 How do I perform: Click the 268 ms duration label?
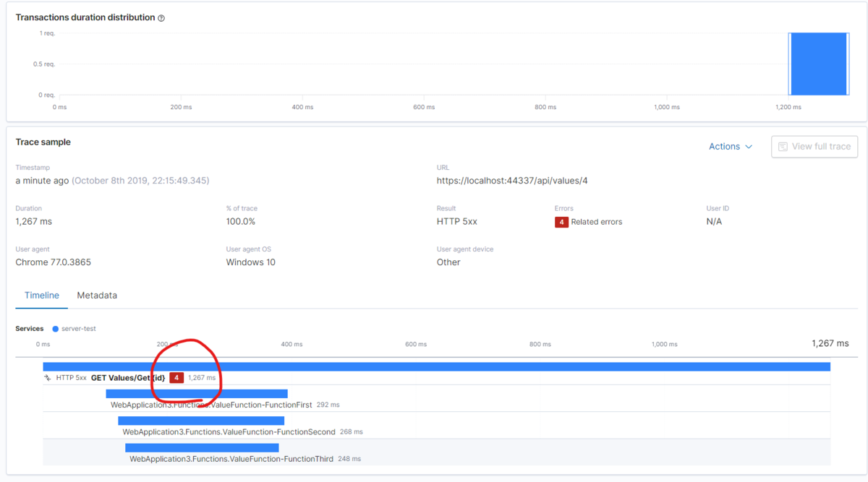pyautogui.click(x=351, y=432)
